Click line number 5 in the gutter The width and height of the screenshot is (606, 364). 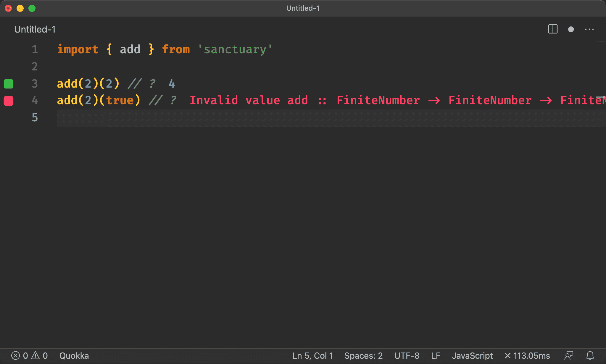tap(35, 117)
